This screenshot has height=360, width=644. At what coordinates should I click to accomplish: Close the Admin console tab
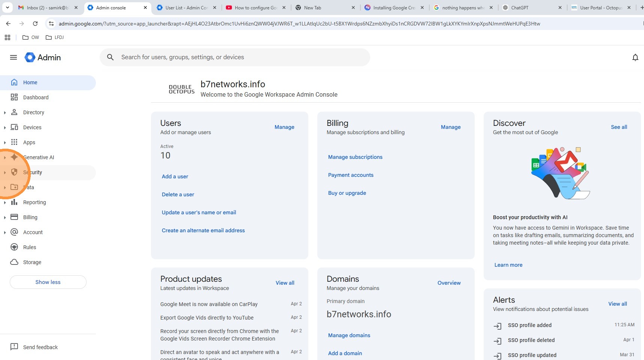click(x=145, y=7)
